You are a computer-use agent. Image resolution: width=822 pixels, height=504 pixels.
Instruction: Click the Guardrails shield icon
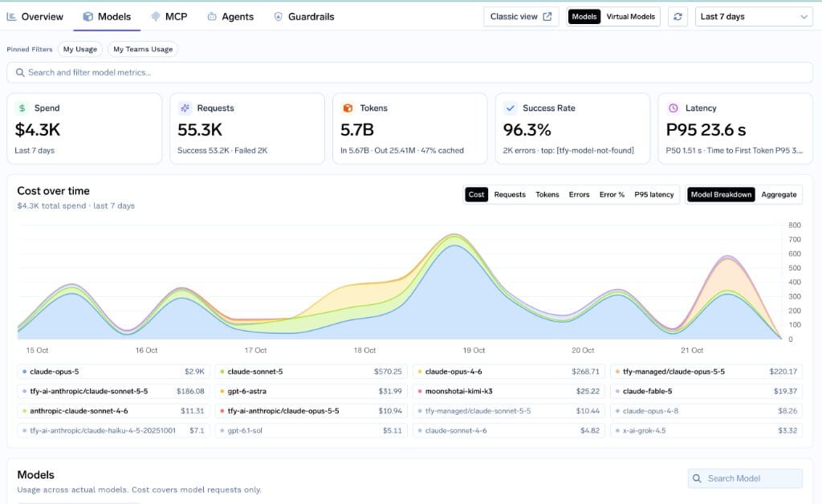pyautogui.click(x=279, y=17)
